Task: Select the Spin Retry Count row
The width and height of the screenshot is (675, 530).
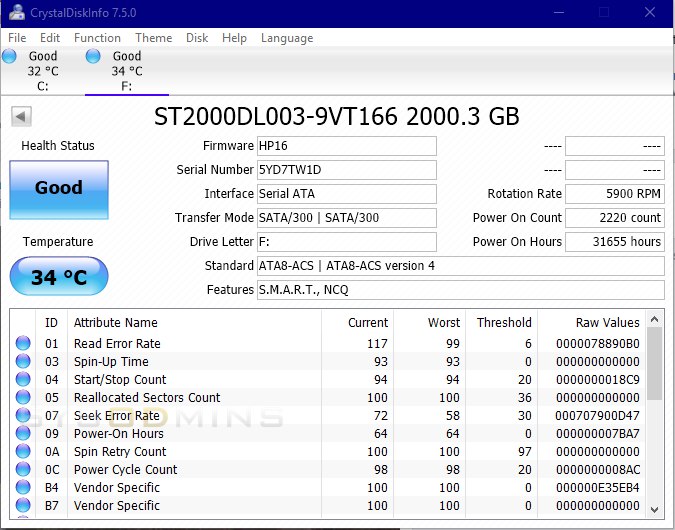Action: point(328,451)
